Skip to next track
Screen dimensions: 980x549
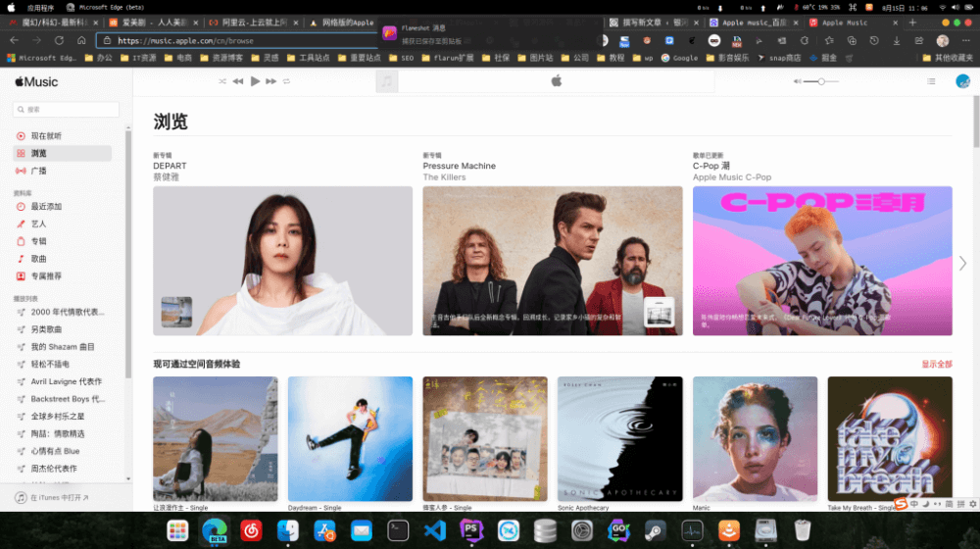[x=271, y=81]
